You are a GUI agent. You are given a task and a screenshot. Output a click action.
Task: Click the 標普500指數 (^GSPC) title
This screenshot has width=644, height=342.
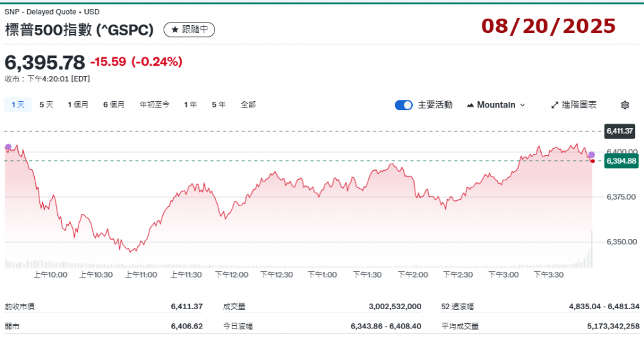[79, 30]
